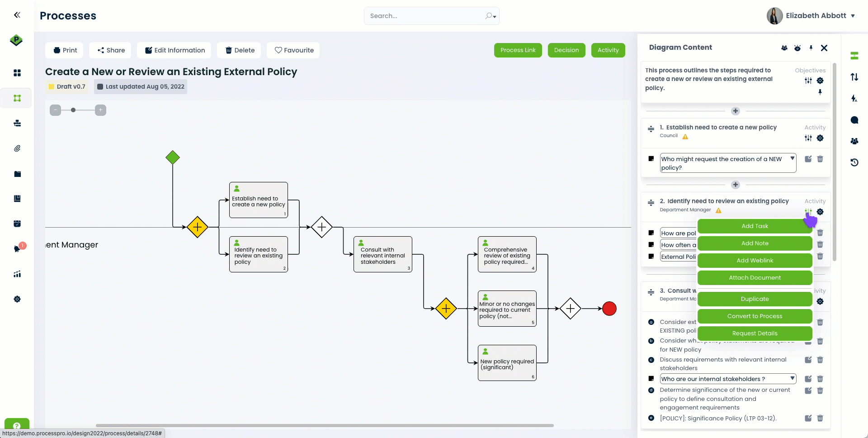This screenshot has width=868, height=438.
Task: Click the Share button
Action: [x=111, y=50]
